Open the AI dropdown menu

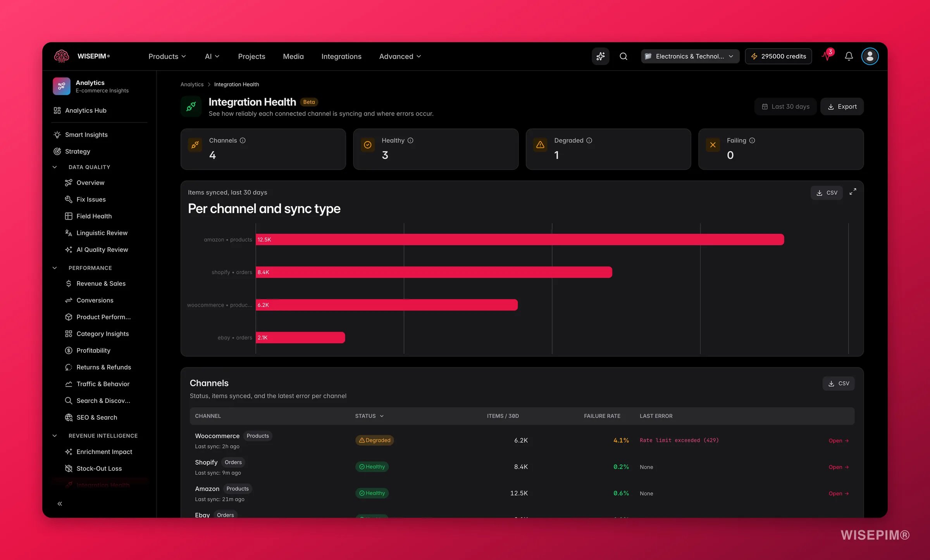coord(212,56)
